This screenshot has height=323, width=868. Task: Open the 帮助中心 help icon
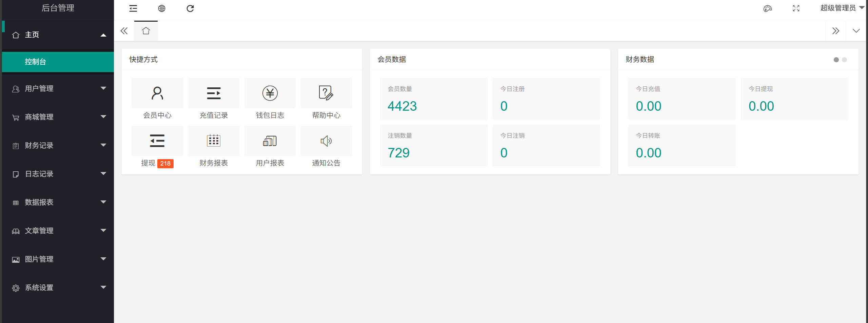tap(326, 93)
